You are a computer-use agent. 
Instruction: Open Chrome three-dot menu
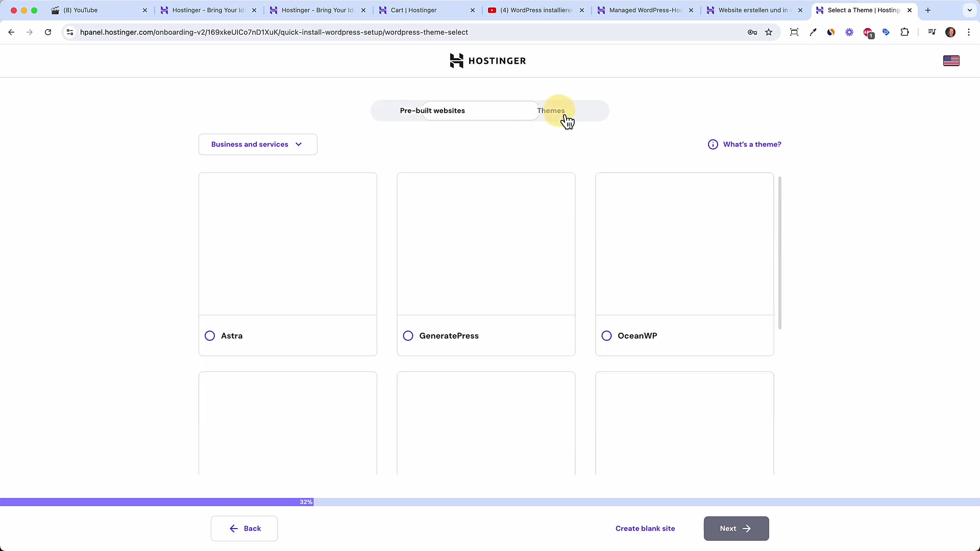(969, 32)
